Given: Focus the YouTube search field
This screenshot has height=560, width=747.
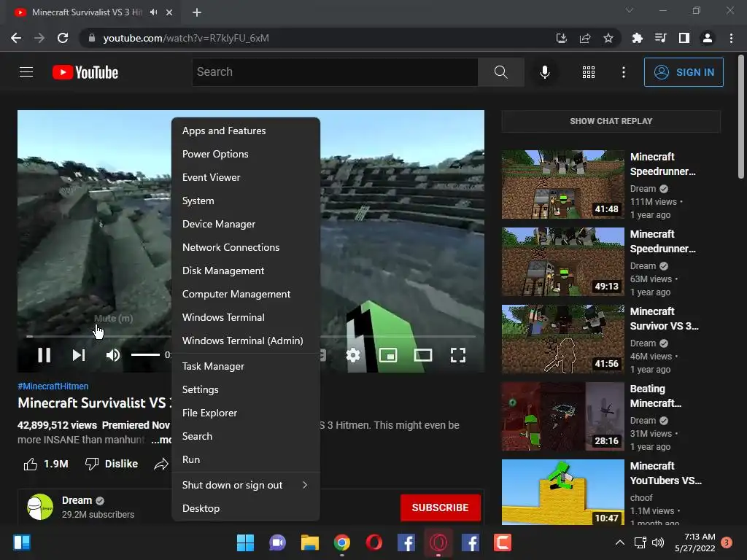Looking at the screenshot, I should pyautogui.click(x=334, y=72).
